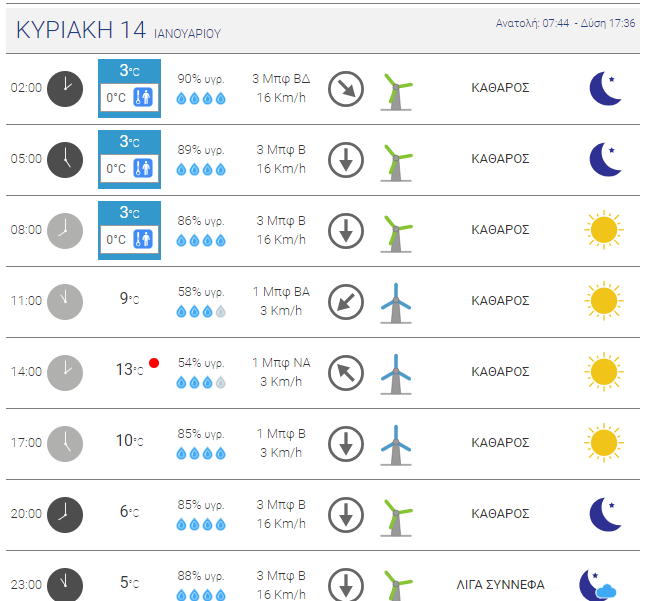Click the feels-like thermometer icon at 05:00

(143, 168)
